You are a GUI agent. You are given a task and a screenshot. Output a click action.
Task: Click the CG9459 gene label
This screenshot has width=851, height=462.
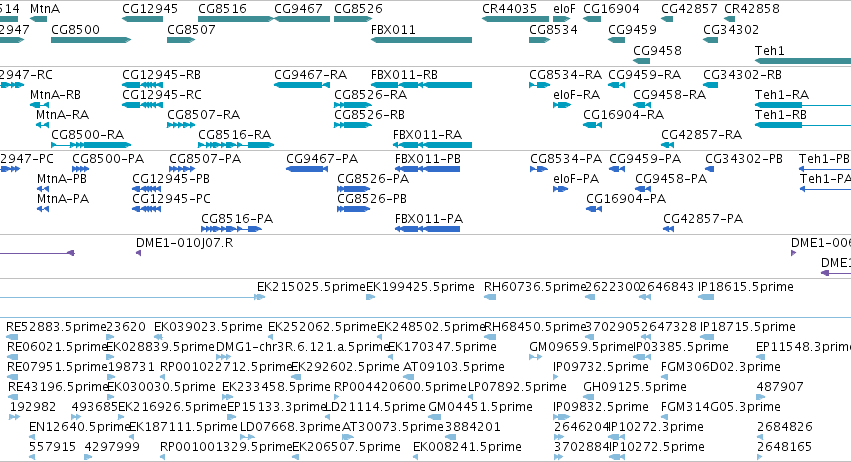click(x=632, y=29)
